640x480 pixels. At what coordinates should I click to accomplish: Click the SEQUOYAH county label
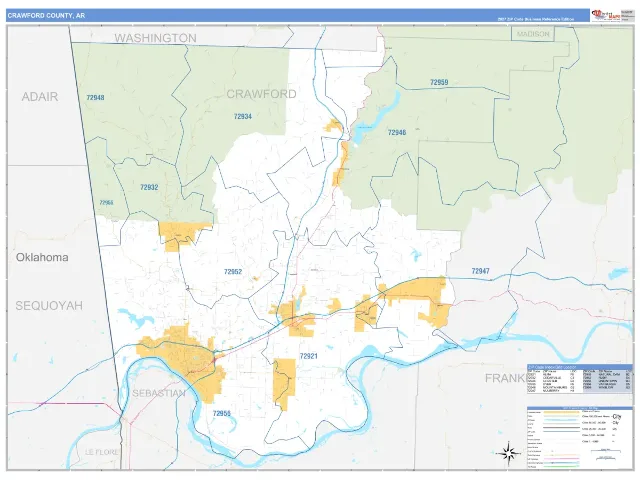[49, 305]
